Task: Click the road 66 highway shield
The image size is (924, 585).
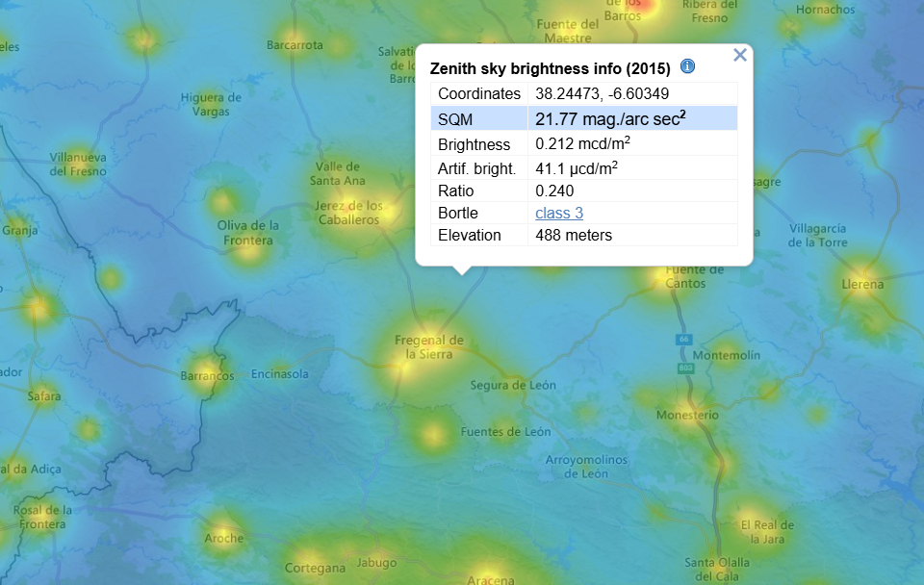Action: coord(683,340)
